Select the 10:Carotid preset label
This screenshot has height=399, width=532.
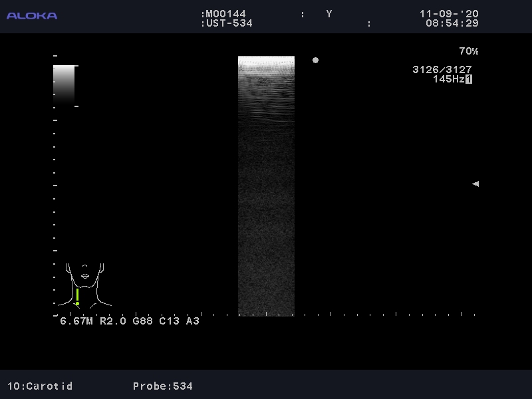(x=40, y=386)
